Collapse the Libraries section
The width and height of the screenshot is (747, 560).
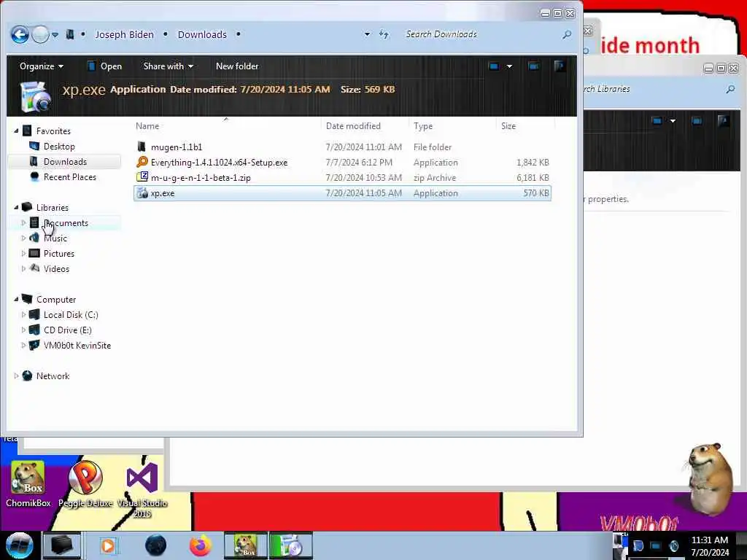(x=16, y=207)
